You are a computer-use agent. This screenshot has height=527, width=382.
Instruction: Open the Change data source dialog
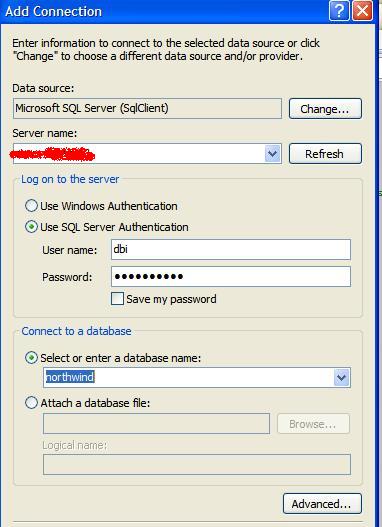325,109
